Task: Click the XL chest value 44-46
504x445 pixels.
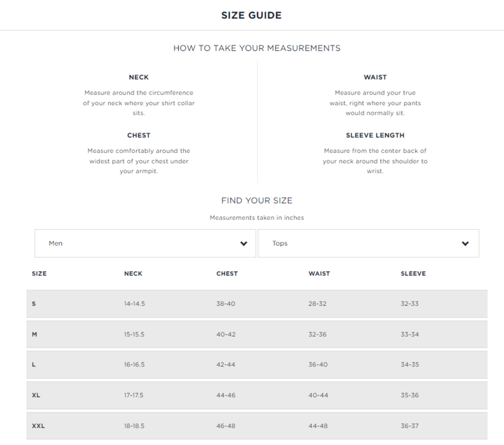Action: pos(226,395)
